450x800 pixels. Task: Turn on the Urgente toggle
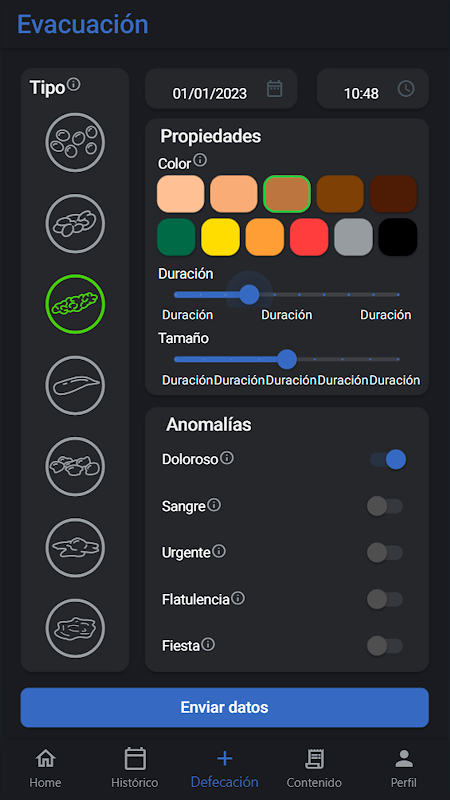385,553
